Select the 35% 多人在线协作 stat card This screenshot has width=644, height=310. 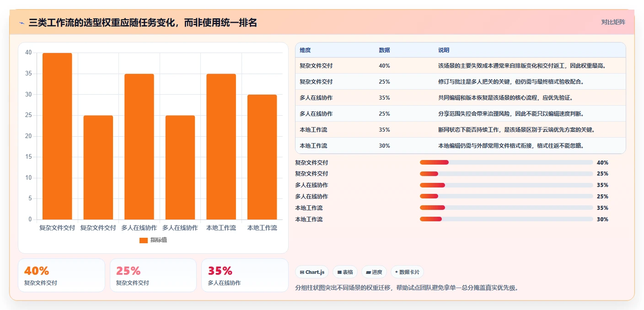coord(245,275)
